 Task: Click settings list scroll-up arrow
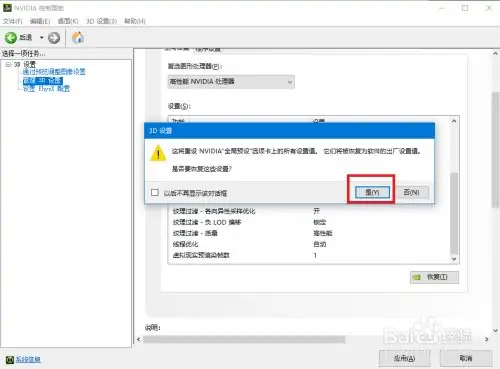pyautogui.click(x=454, y=121)
